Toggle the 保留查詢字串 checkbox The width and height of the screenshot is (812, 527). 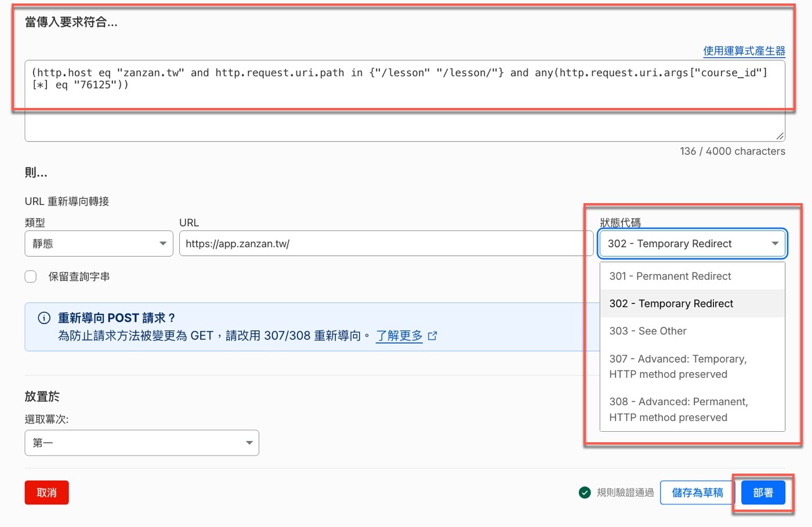pyautogui.click(x=31, y=277)
